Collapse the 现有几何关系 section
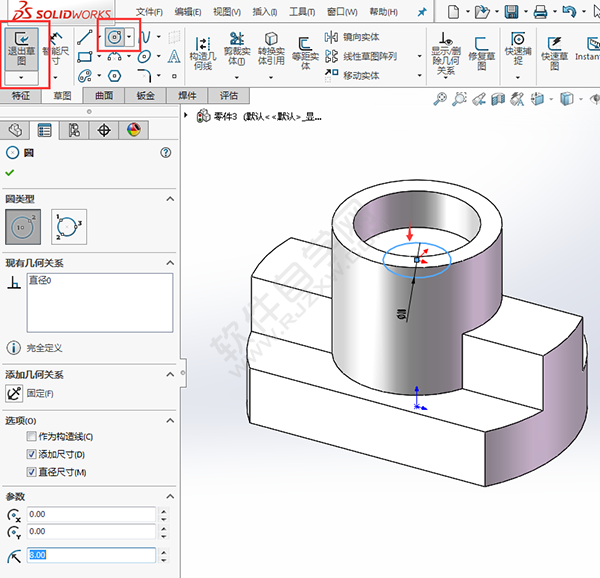 [170, 263]
